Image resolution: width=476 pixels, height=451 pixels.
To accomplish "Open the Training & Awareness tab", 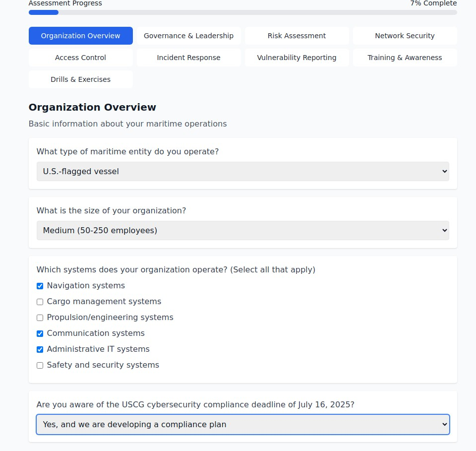I will click(x=405, y=58).
